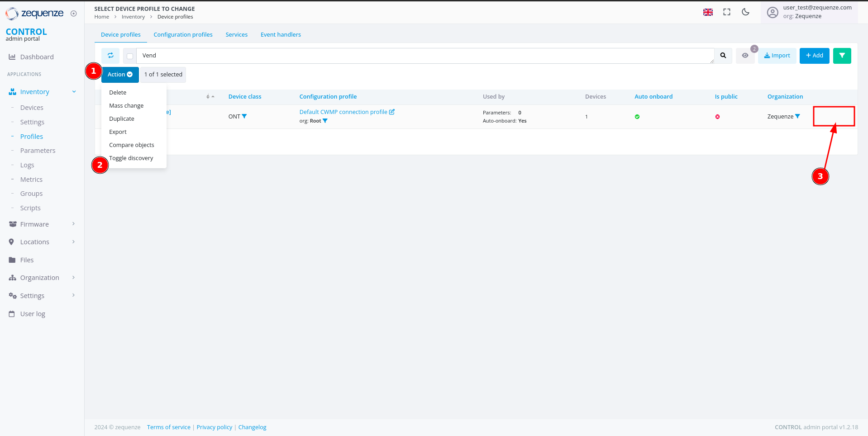Click the search magnifier icon
Screen dimensions: 868x436
(723, 56)
